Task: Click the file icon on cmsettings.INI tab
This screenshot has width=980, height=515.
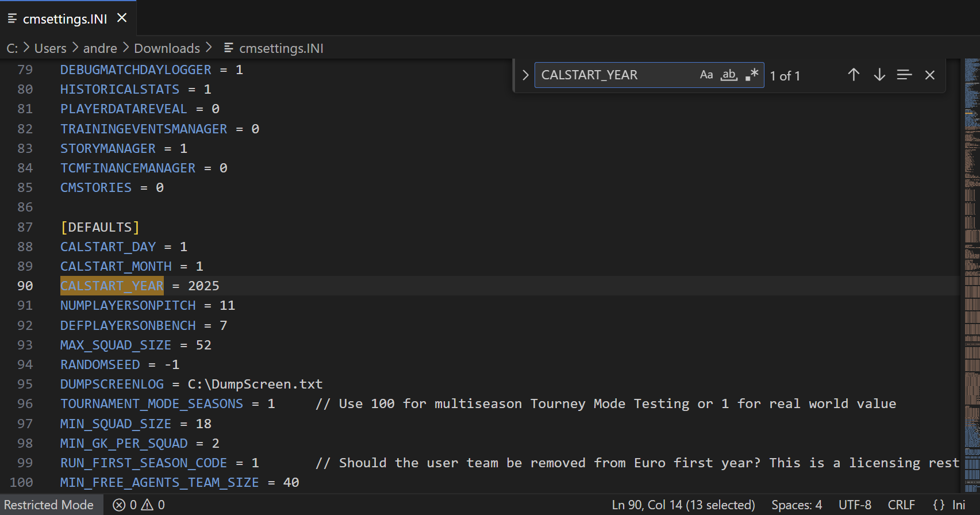Action: pos(12,18)
